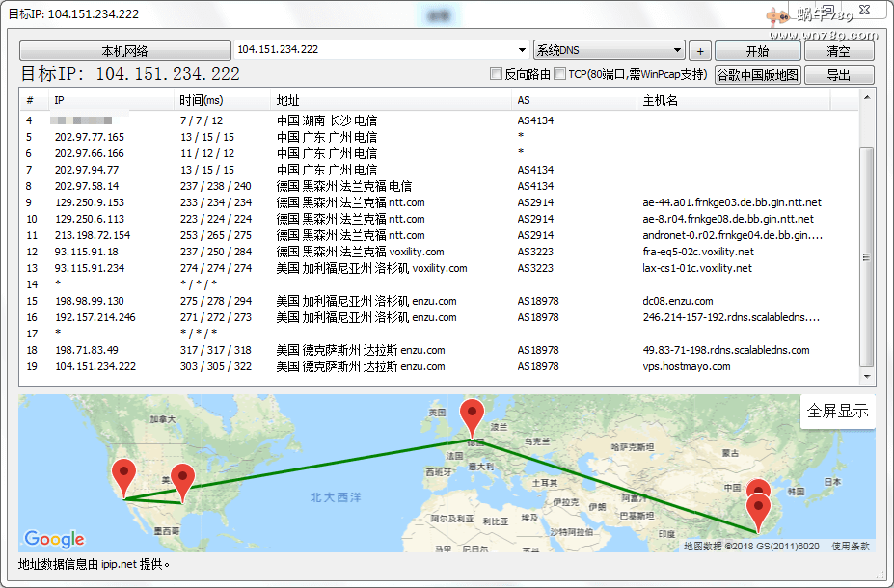Click the Guangzhou map marker in China
This screenshot has height=588, width=894.
(760, 510)
